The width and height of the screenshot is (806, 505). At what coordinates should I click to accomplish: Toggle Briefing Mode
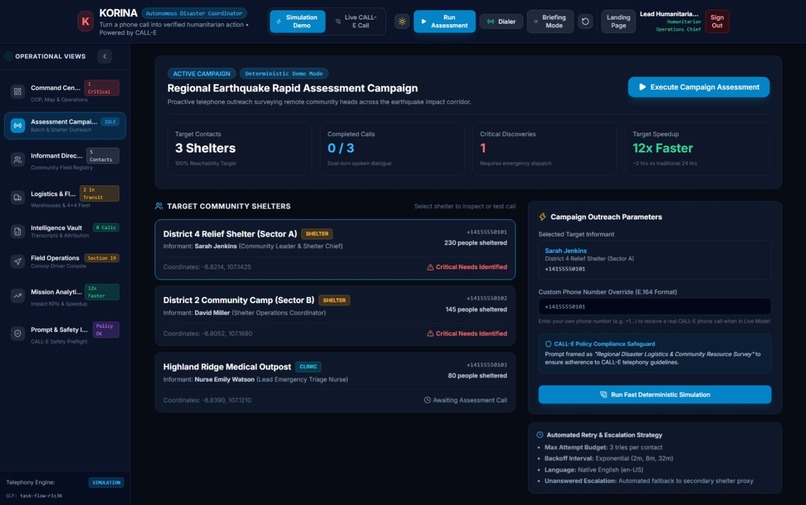coord(550,22)
